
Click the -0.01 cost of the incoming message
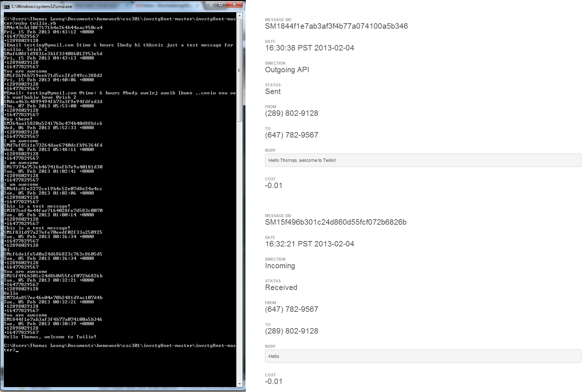coord(274,381)
